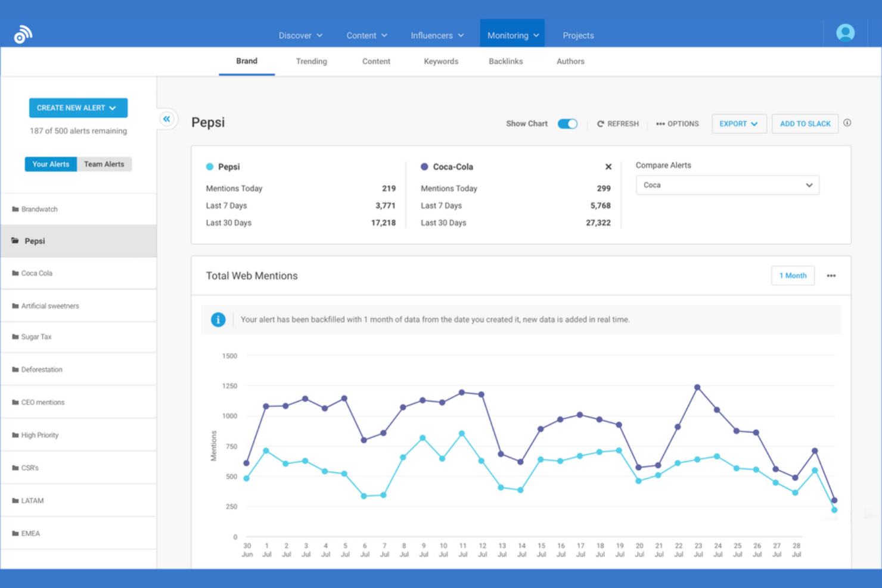Open the CEO mentions alert

click(x=78, y=402)
